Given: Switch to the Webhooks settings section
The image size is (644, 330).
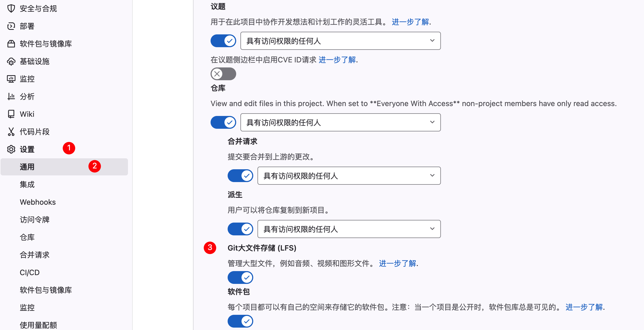Looking at the screenshot, I should (38, 202).
